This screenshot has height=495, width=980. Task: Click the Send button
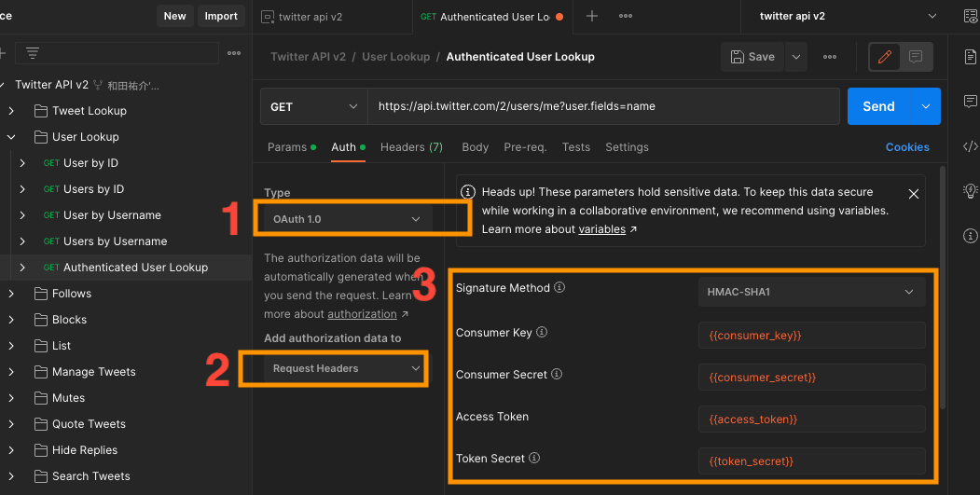878,107
